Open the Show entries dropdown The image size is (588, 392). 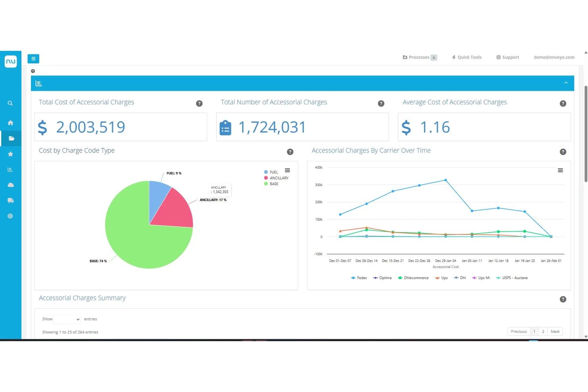point(67,319)
